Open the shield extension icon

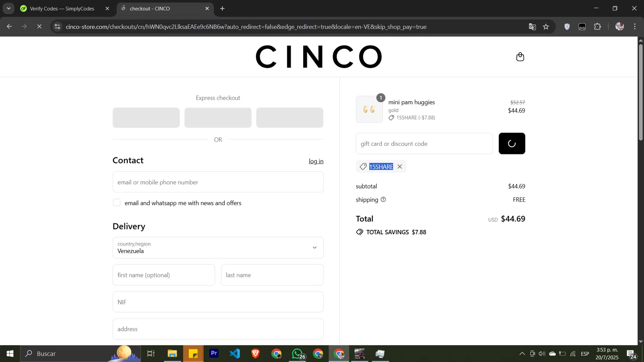coord(567,27)
